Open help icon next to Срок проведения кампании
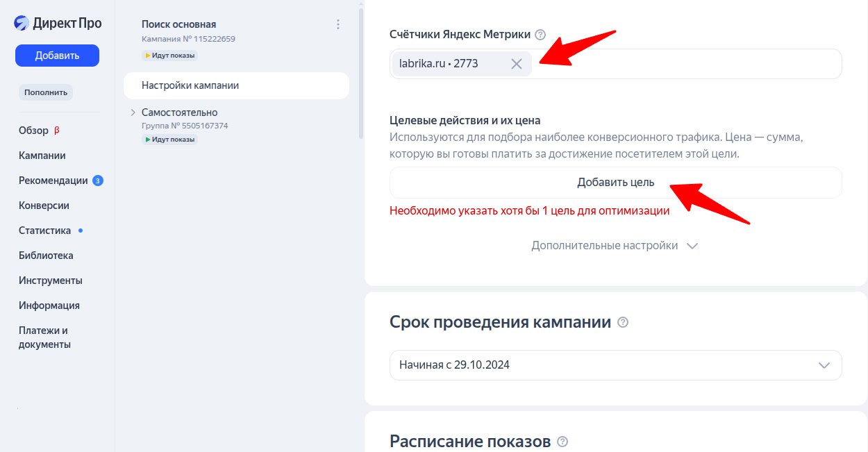This screenshot has height=452, width=868. click(623, 322)
